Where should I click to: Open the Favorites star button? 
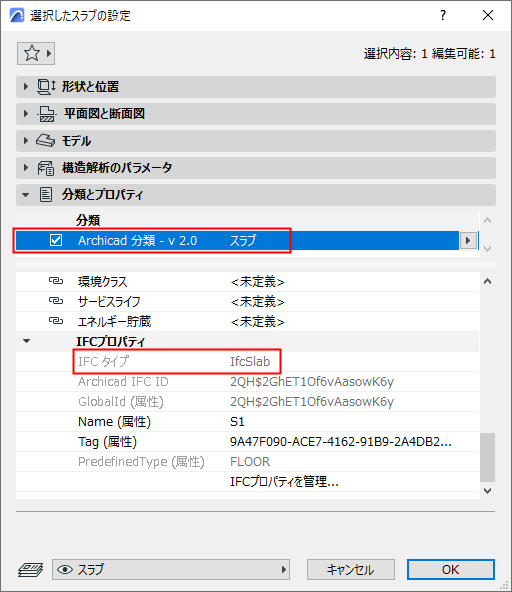pyautogui.click(x=36, y=53)
